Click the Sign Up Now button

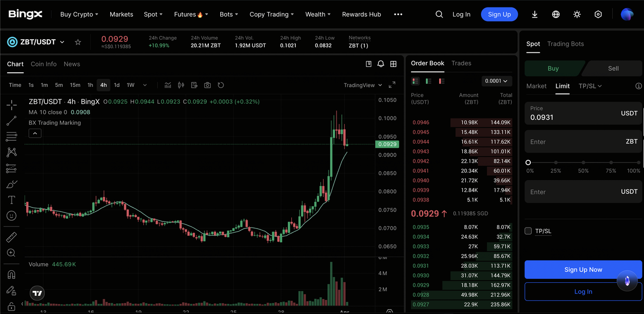(583, 270)
